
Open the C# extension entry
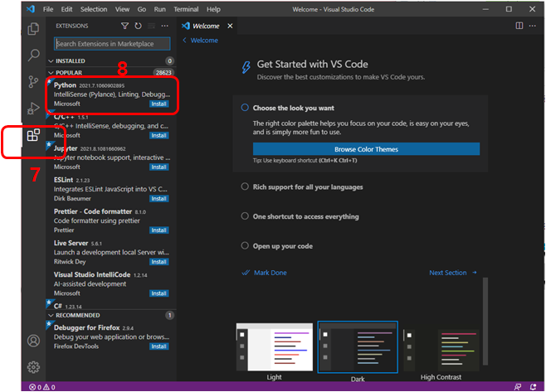[111, 305]
